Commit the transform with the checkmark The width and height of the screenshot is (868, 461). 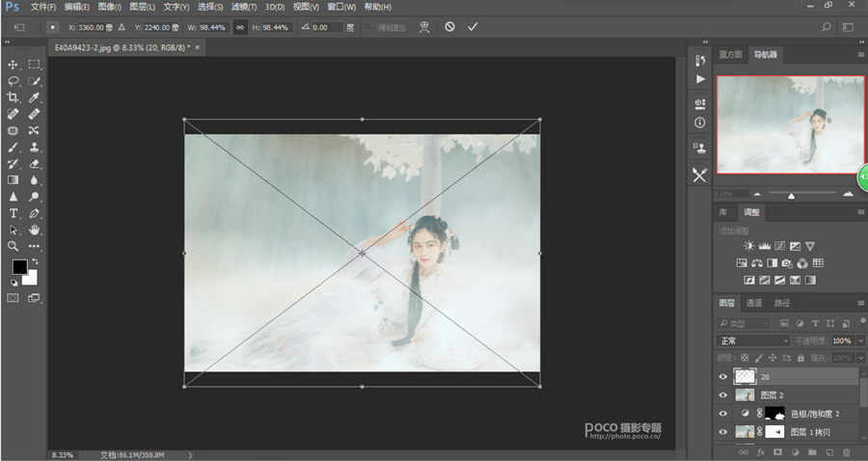[x=473, y=27]
